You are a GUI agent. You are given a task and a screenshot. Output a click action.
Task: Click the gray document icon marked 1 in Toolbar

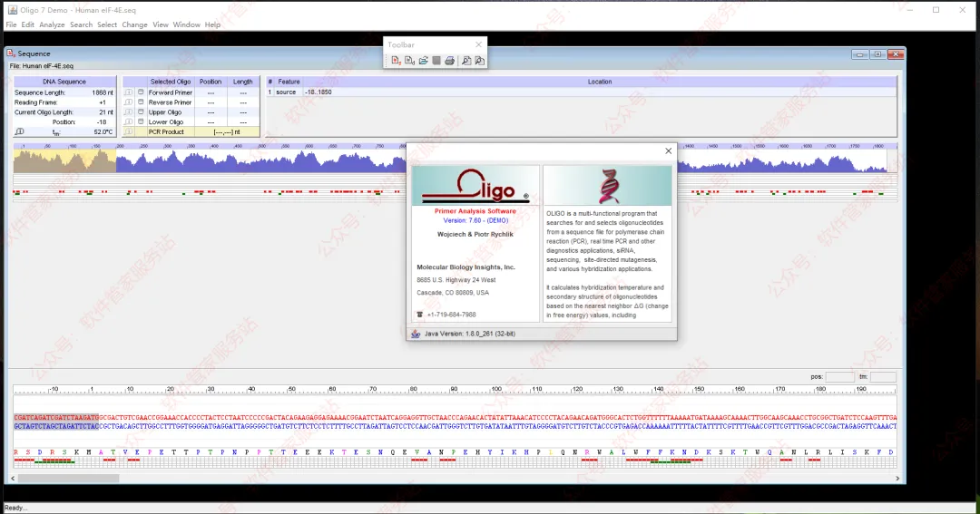[409, 61]
